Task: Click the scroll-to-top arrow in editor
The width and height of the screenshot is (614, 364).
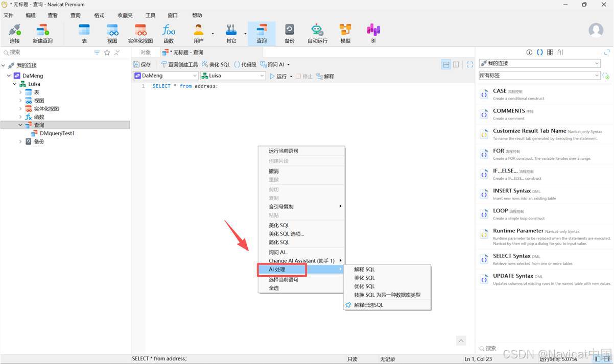Action: coord(461,341)
